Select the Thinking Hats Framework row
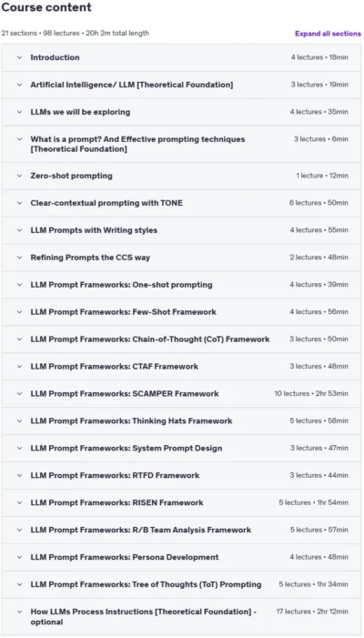364x638 pixels. 181,421
